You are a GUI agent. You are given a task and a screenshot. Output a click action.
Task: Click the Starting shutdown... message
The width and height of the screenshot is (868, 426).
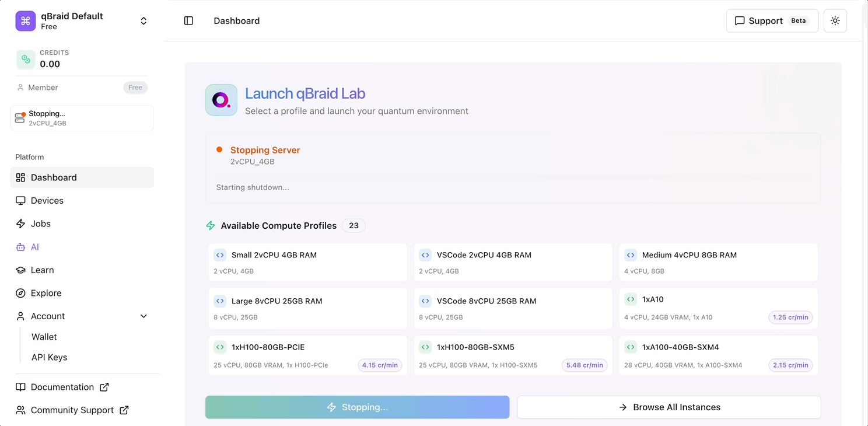[x=253, y=187]
